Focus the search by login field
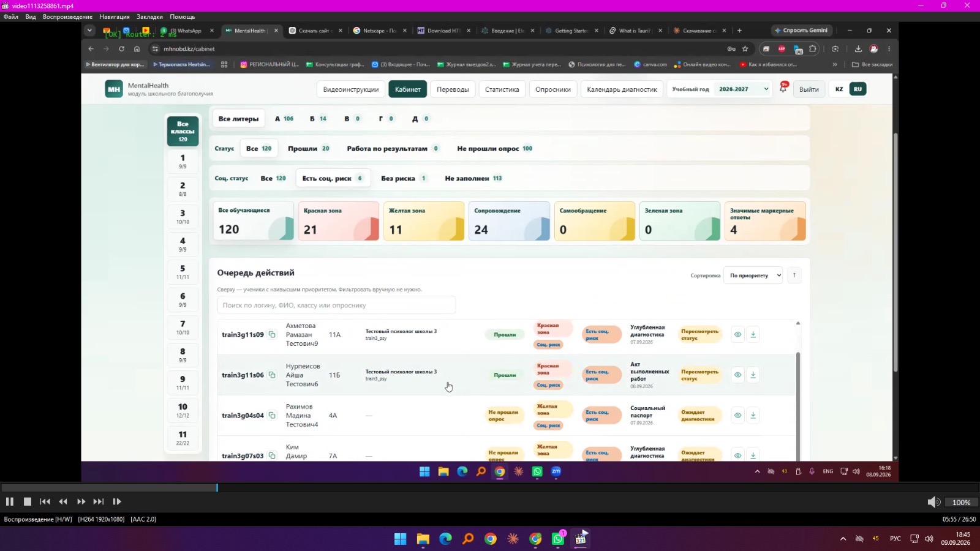Image resolution: width=980 pixels, height=551 pixels. [x=336, y=305]
